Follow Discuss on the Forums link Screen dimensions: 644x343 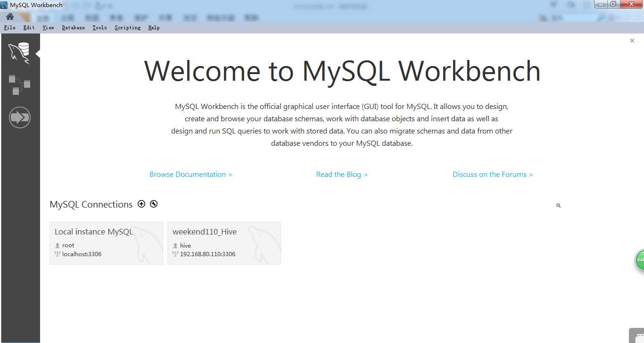pos(493,175)
